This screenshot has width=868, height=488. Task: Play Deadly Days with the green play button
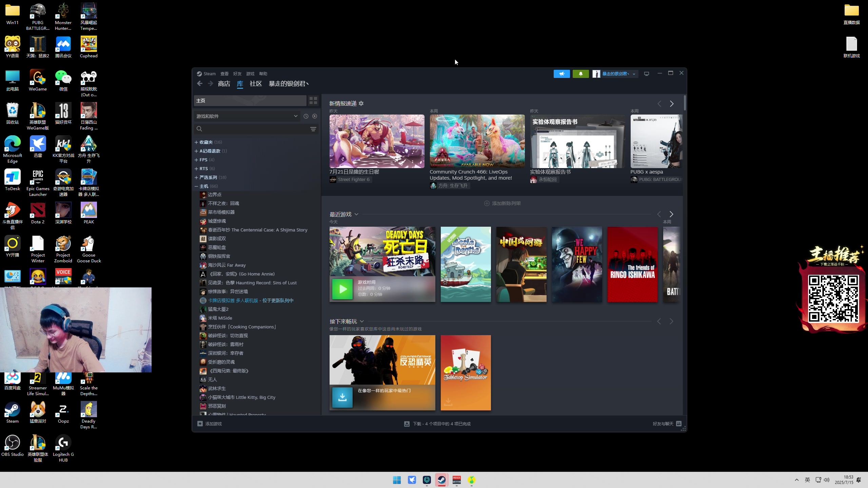point(342,289)
